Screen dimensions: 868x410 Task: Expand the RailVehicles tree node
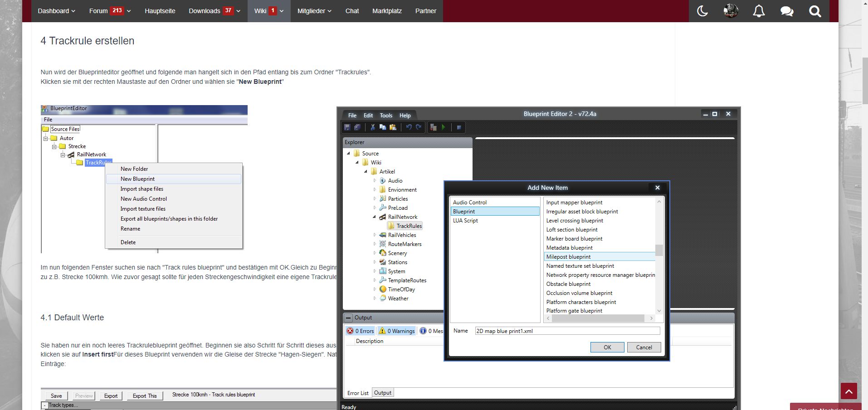click(375, 235)
